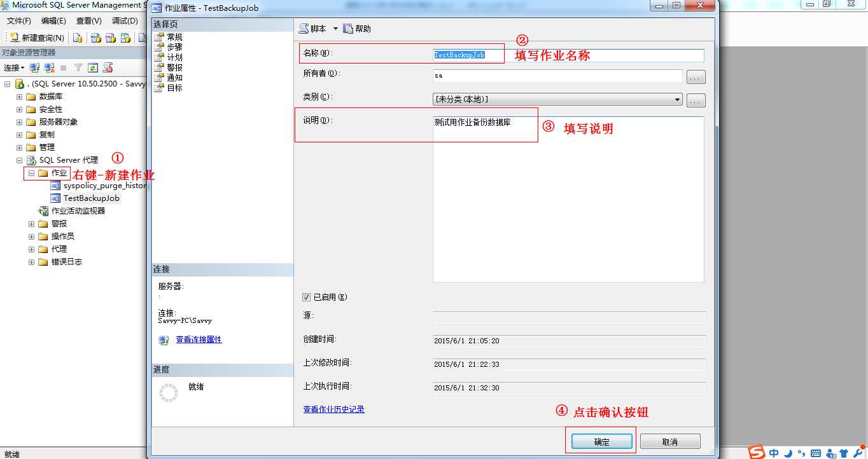Click the user account icon in IME bar
The width and height of the screenshot is (868, 459).
pos(830,453)
